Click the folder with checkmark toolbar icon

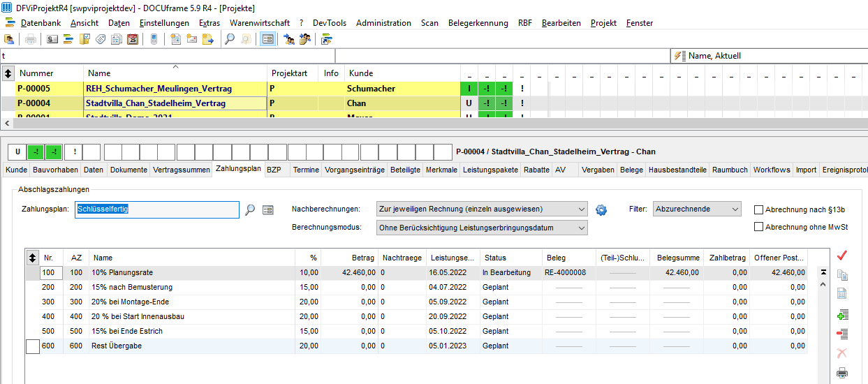84,39
